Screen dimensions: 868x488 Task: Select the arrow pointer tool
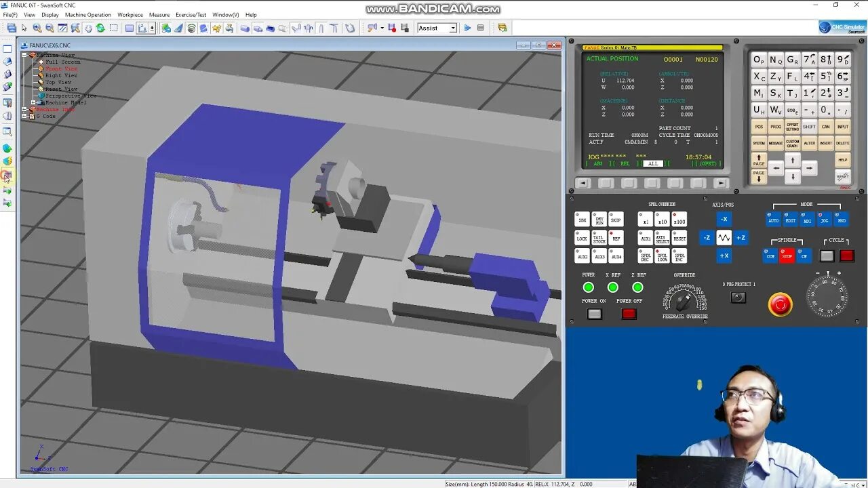(24, 28)
